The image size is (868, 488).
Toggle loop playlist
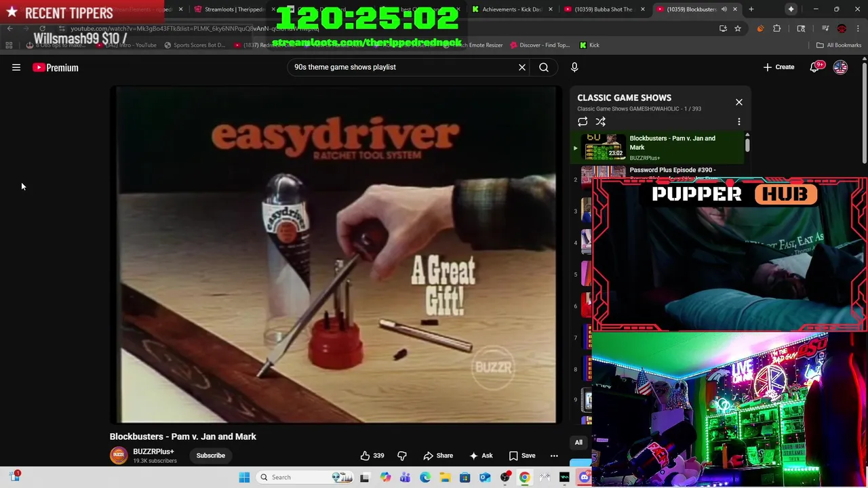583,122
